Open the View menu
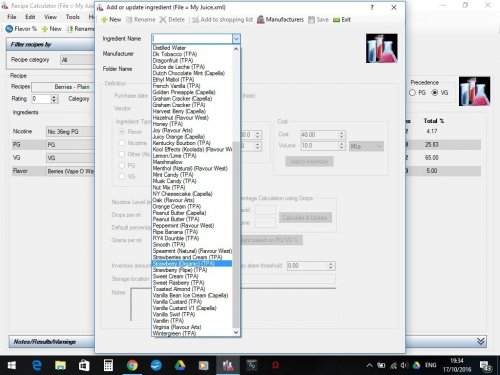 (x=50, y=17)
